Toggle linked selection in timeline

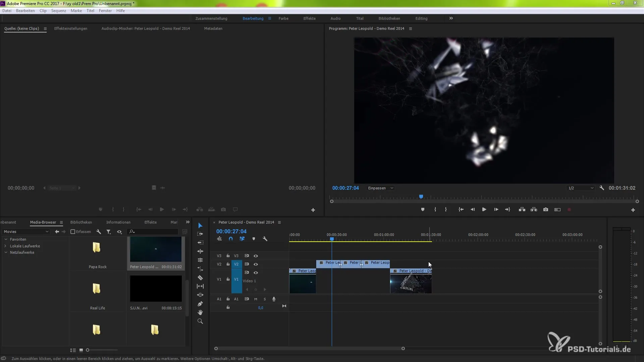(x=242, y=239)
